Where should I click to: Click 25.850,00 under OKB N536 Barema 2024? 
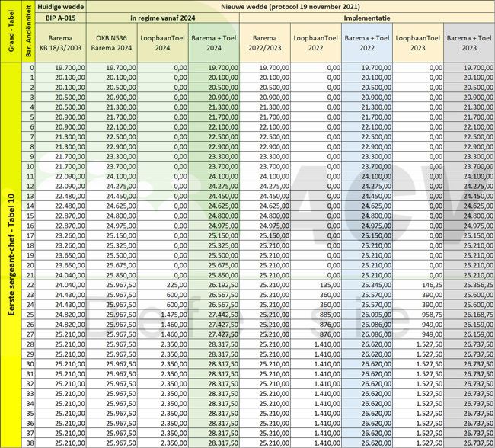click(112, 275)
